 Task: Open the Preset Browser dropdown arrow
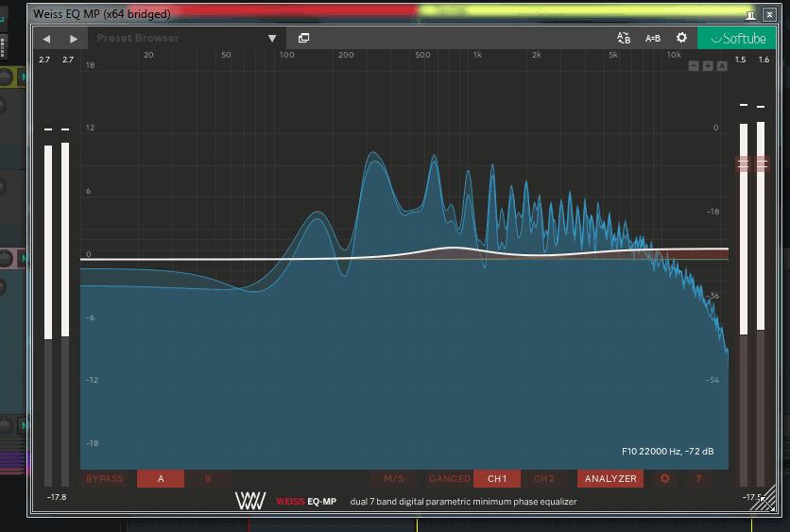pos(272,39)
